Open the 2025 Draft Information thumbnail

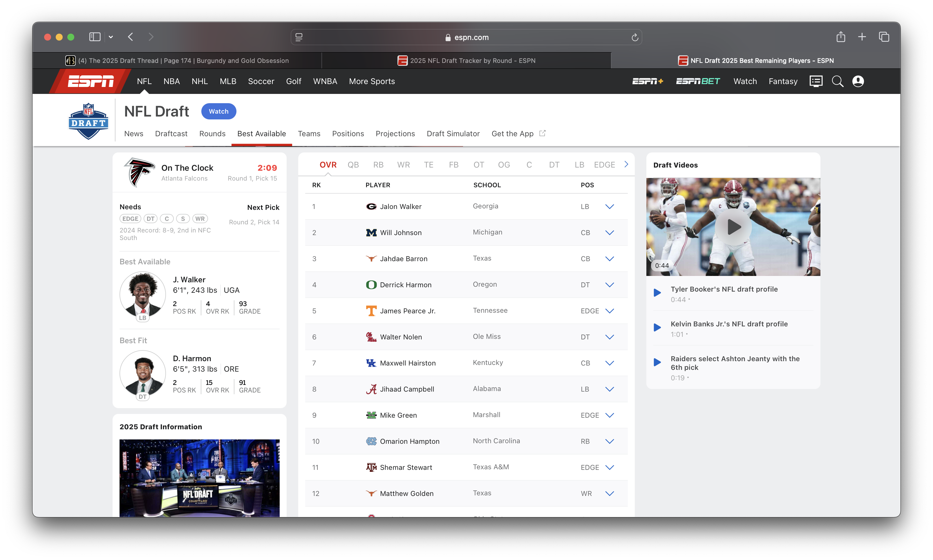point(199,478)
